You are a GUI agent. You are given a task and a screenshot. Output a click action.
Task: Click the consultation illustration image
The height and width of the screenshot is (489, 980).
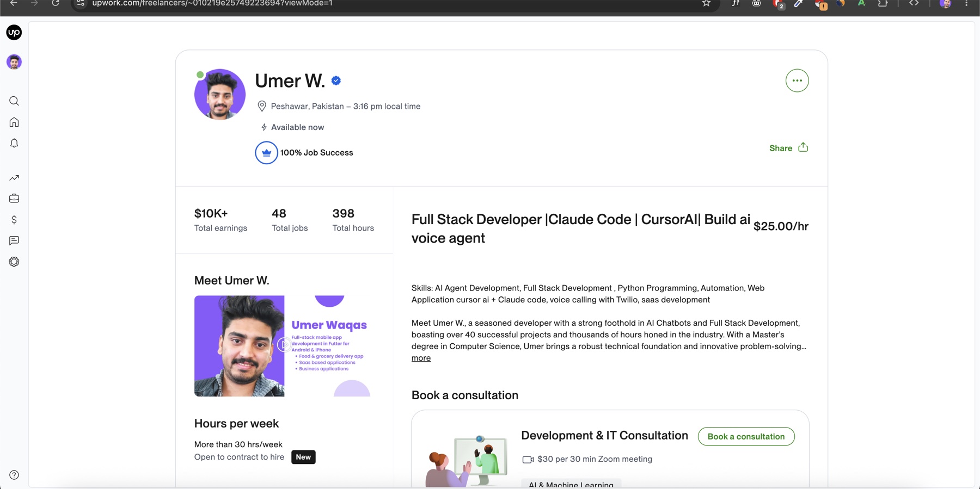[x=467, y=461]
